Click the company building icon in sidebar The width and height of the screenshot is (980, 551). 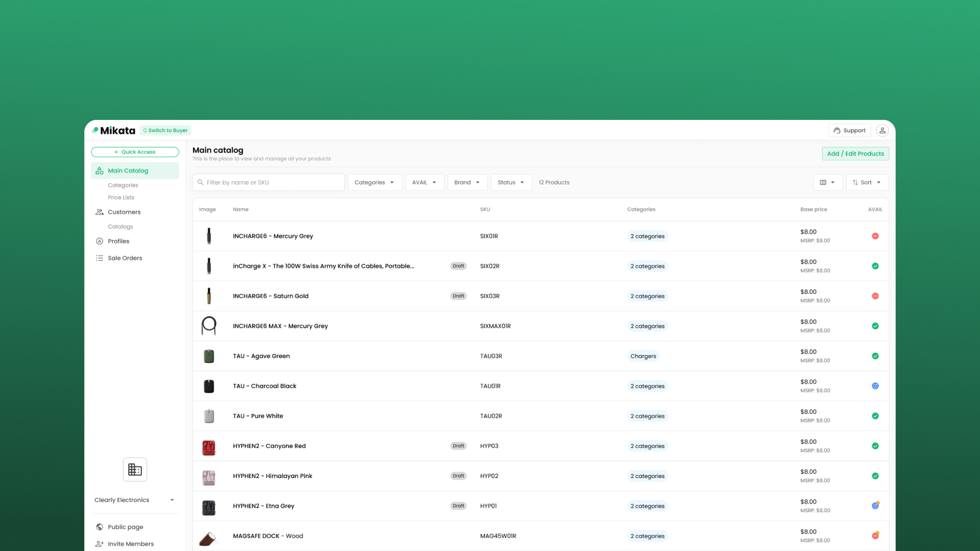click(x=135, y=469)
